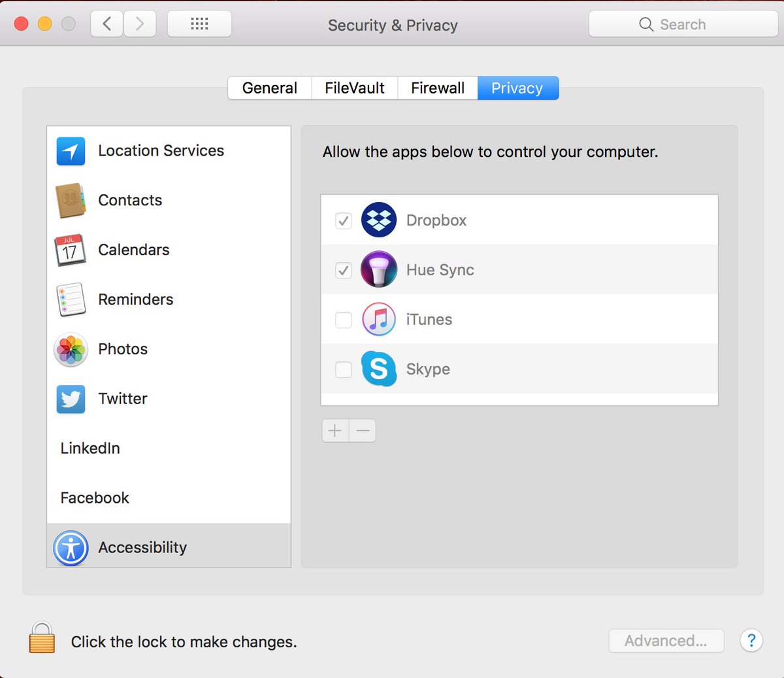This screenshot has height=678, width=784.
Task: Select the iTunes name in apps list
Action: (x=429, y=320)
